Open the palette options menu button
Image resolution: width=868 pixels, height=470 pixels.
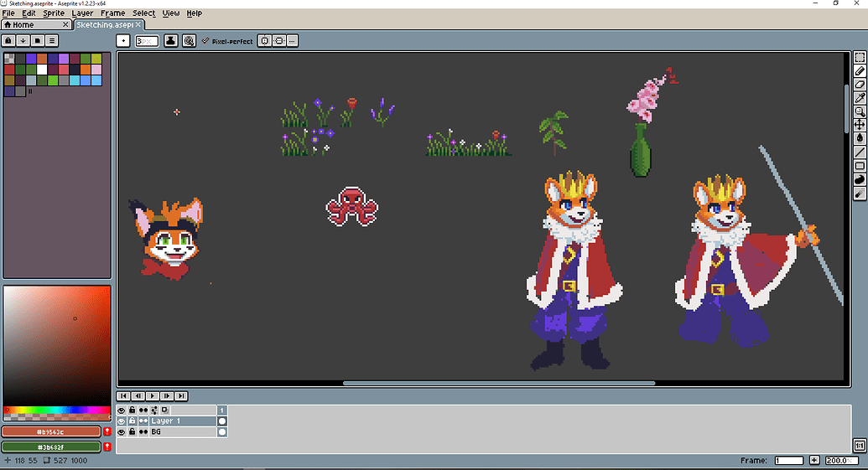[52, 40]
